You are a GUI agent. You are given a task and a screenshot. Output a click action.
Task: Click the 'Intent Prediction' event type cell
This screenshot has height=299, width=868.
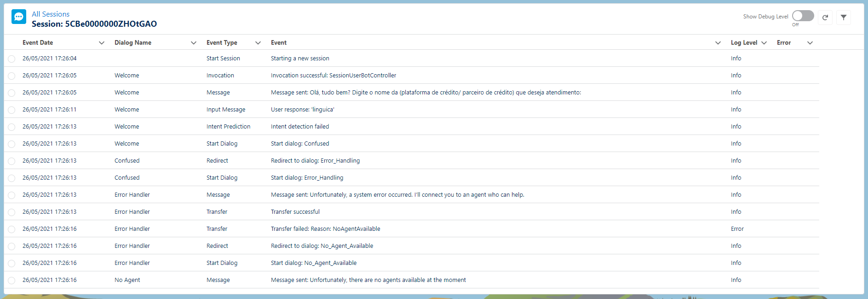pos(229,127)
